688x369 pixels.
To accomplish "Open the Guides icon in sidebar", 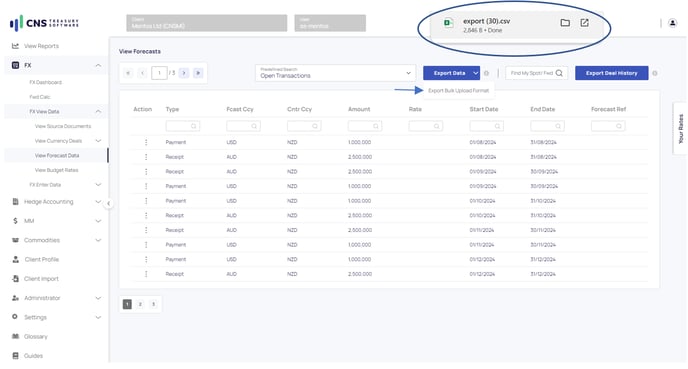I will coord(15,356).
